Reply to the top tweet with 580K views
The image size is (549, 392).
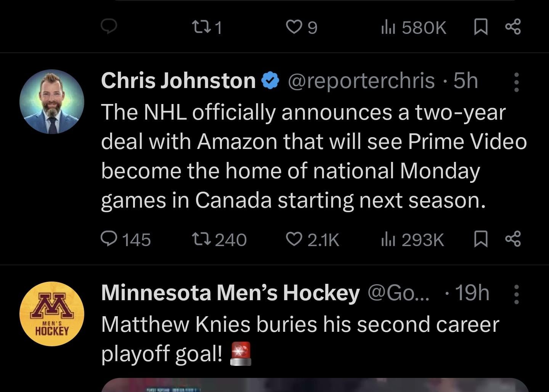click(x=109, y=27)
